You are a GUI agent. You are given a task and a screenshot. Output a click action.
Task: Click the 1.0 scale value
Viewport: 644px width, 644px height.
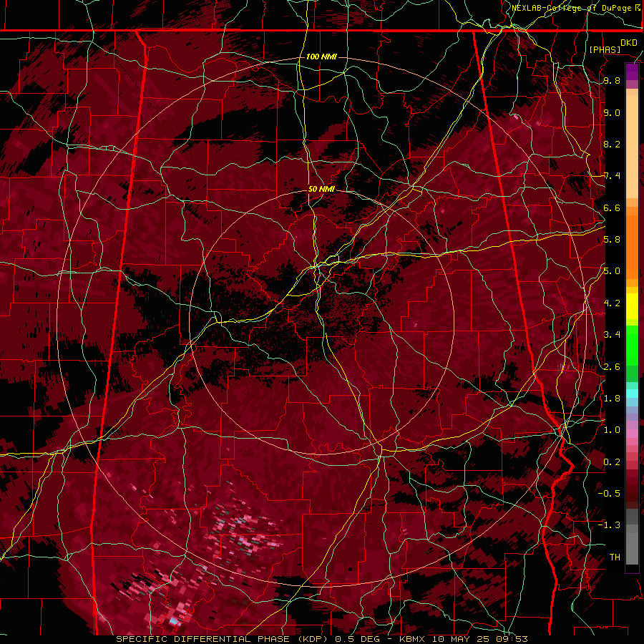pyautogui.click(x=612, y=431)
